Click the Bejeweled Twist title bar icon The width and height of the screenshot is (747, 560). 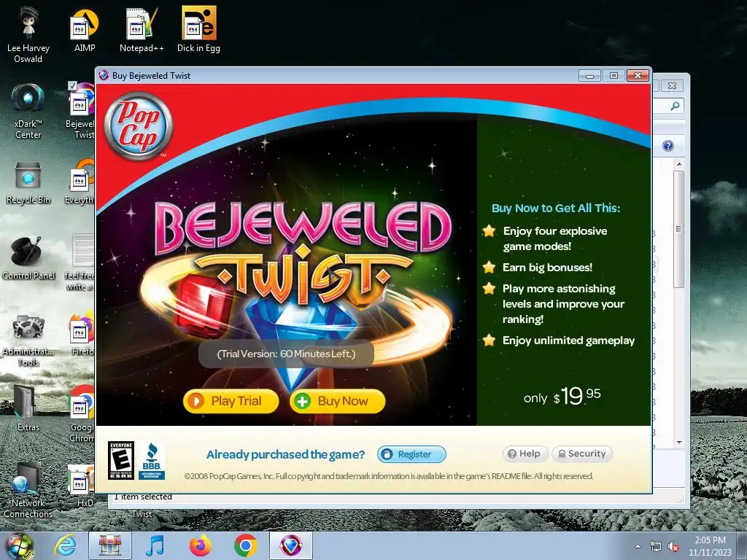pyautogui.click(x=104, y=75)
